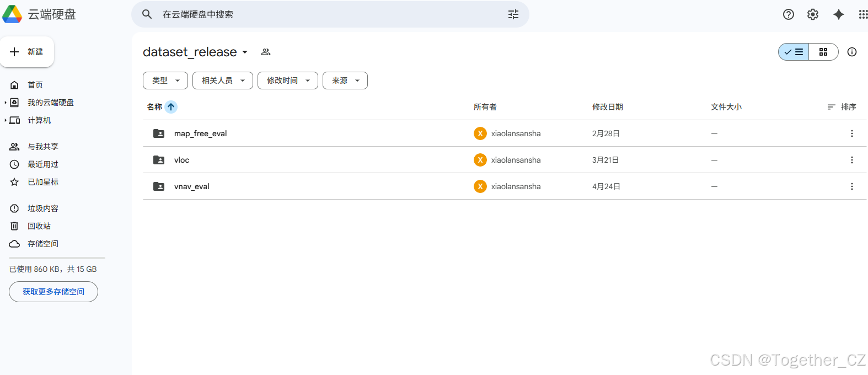The image size is (868, 375).
Task: Click owner avatar in vnav_eval row
Action: point(480,186)
